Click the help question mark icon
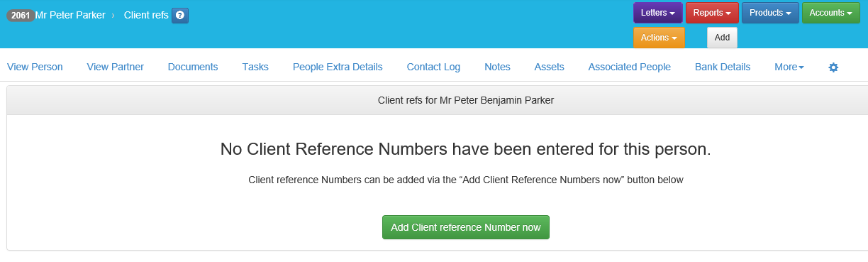This screenshot has width=868, height=262. tap(180, 15)
